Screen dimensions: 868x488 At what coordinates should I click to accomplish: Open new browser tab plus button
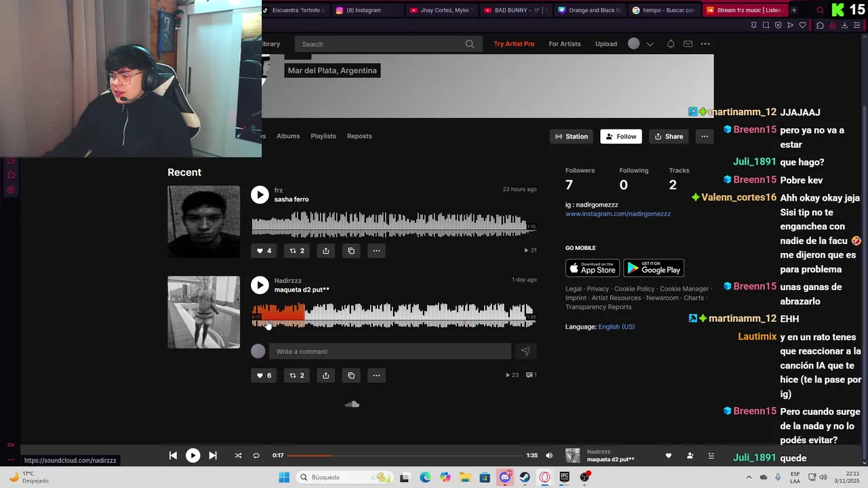(794, 10)
